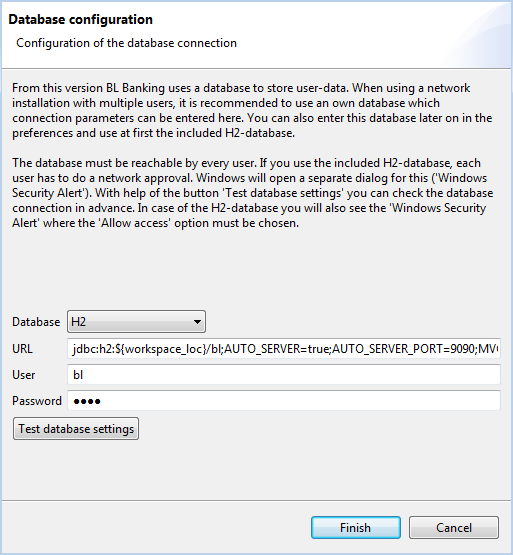This screenshot has width=513, height=555.
Task: Click the Password label text
Action: 37,401
